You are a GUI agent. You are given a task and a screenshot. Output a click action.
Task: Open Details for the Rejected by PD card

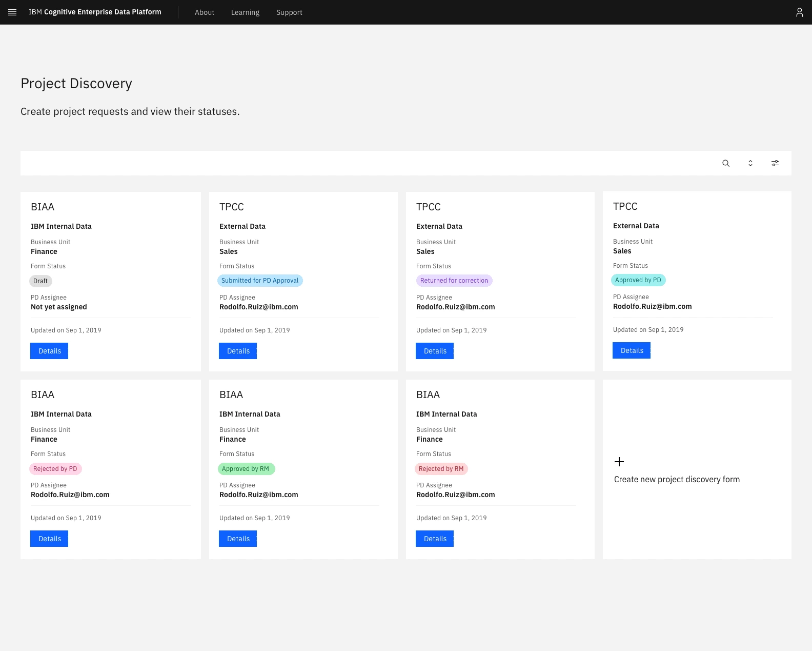click(x=49, y=539)
